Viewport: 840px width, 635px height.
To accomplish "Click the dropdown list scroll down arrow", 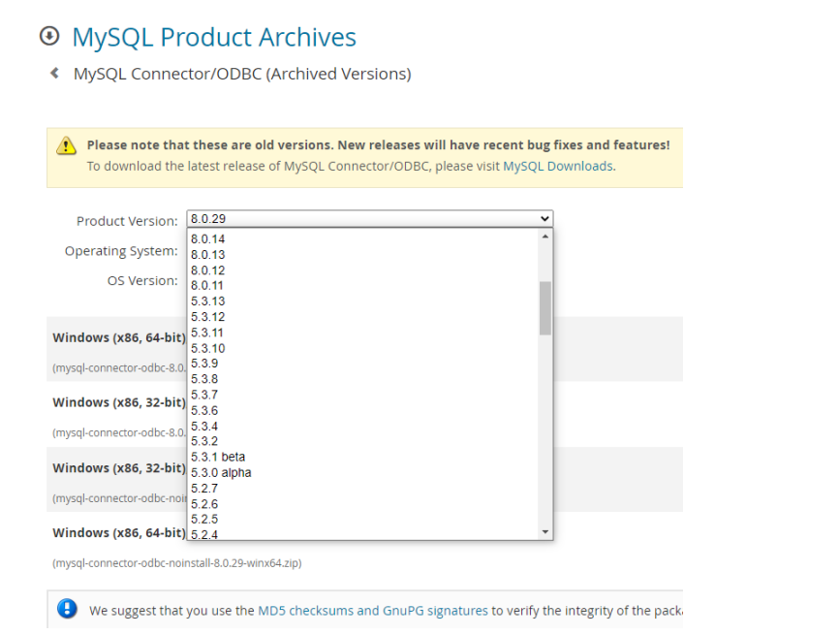I will [544, 532].
